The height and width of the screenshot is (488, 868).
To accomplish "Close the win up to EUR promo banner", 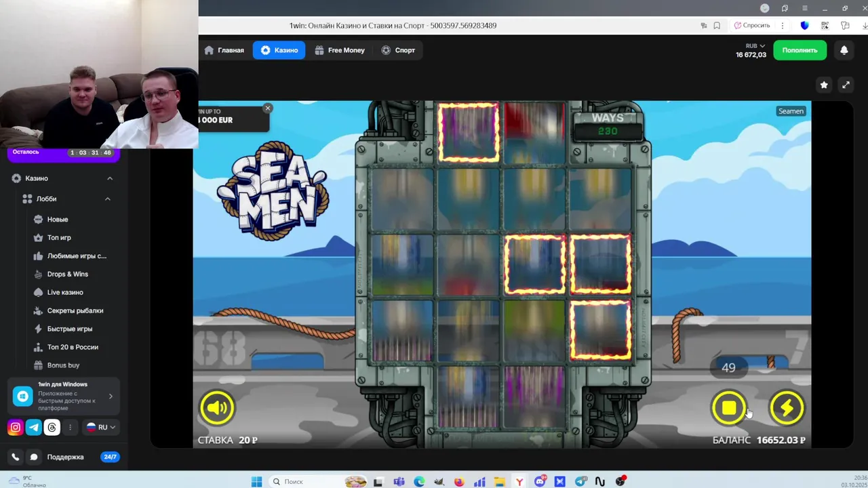I will (268, 108).
